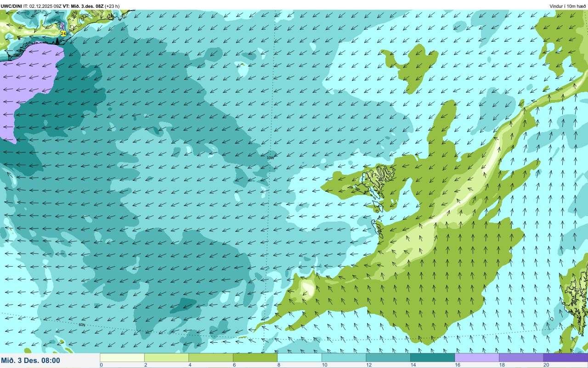This screenshot has height=368, width=588.
Task: Click the 'Mið. 3 Des. 08:00' timestamp
Action: pyautogui.click(x=31, y=361)
